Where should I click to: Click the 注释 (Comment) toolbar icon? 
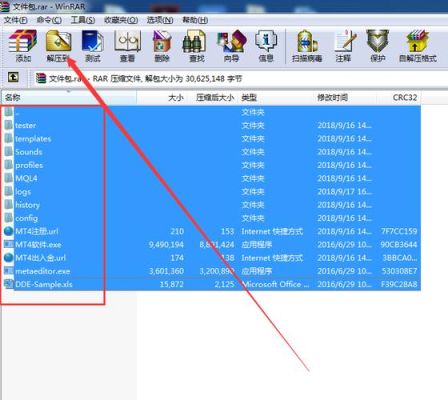coord(344,41)
